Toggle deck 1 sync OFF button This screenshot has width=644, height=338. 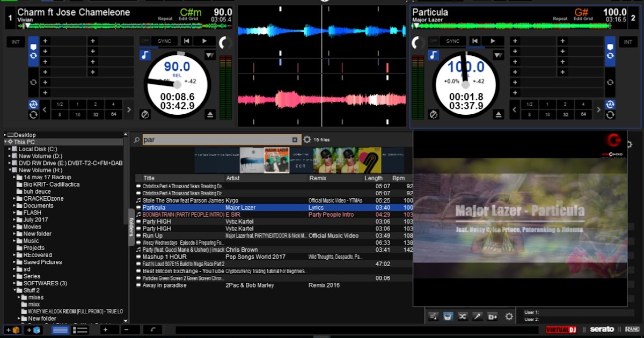point(145,41)
